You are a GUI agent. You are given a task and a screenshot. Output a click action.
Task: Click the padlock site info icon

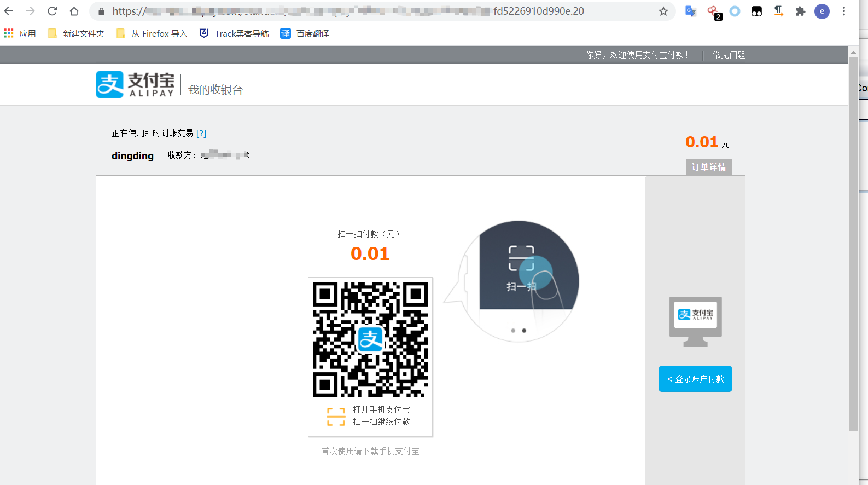(101, 11)
